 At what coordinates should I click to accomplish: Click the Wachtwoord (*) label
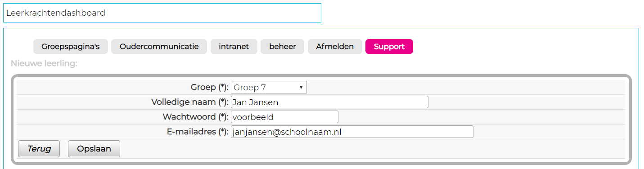point(196,117)
